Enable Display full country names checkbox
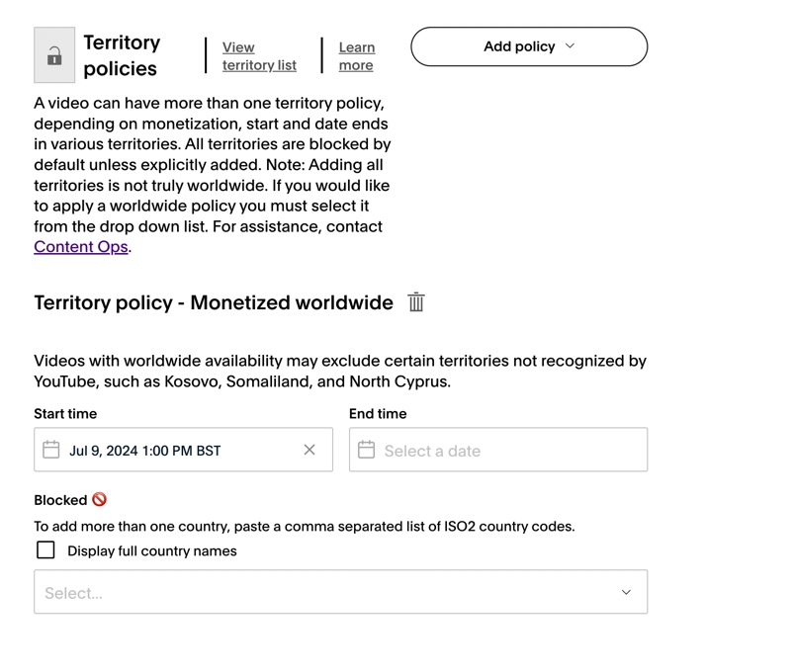This screenshot has width=794, height=672. click(45, 550)
